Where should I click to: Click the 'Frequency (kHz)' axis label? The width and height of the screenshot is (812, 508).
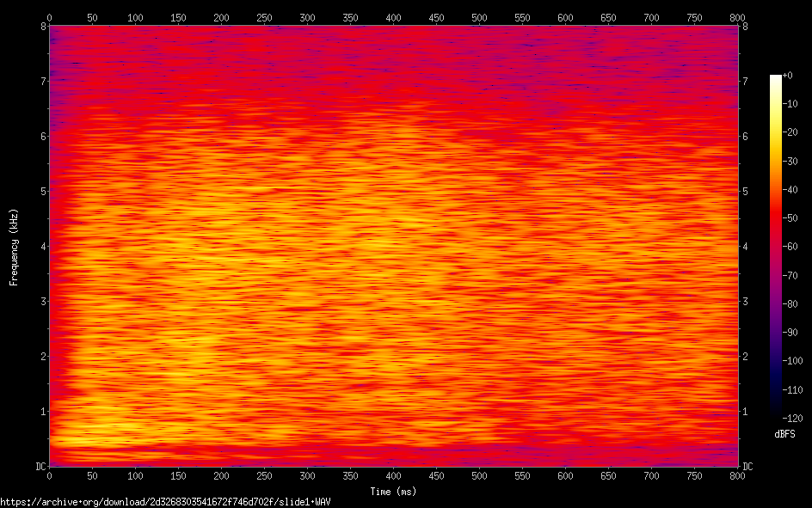click(14, 246)
